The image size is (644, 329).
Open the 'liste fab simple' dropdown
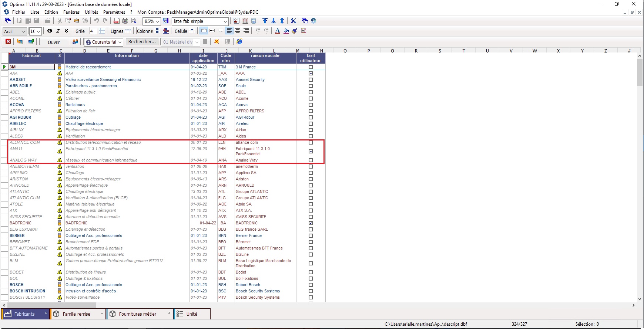click(225, 21)
